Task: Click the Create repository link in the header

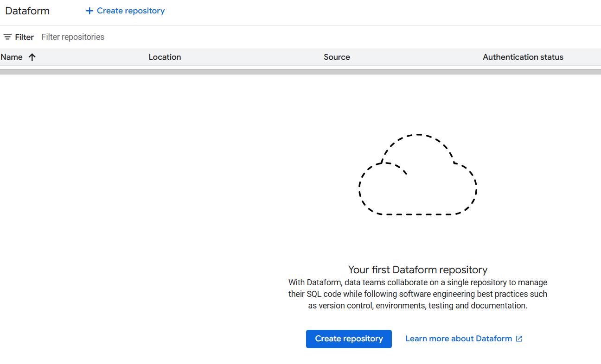Action: point(125,11)
